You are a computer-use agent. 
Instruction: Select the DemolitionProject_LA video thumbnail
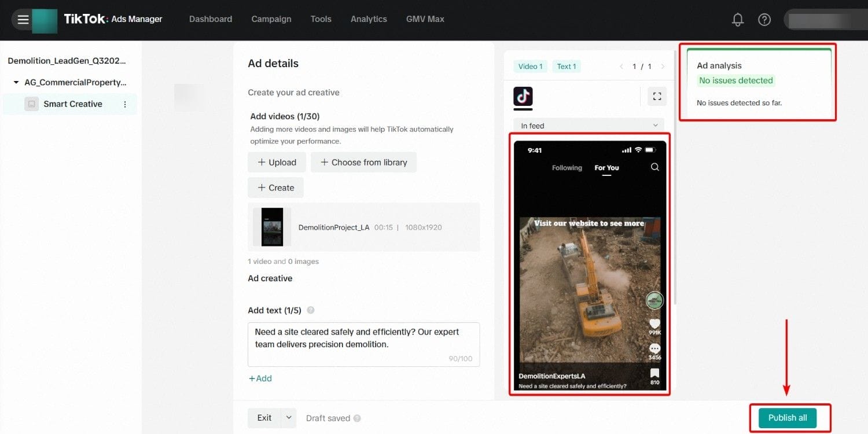pos(271,227)
